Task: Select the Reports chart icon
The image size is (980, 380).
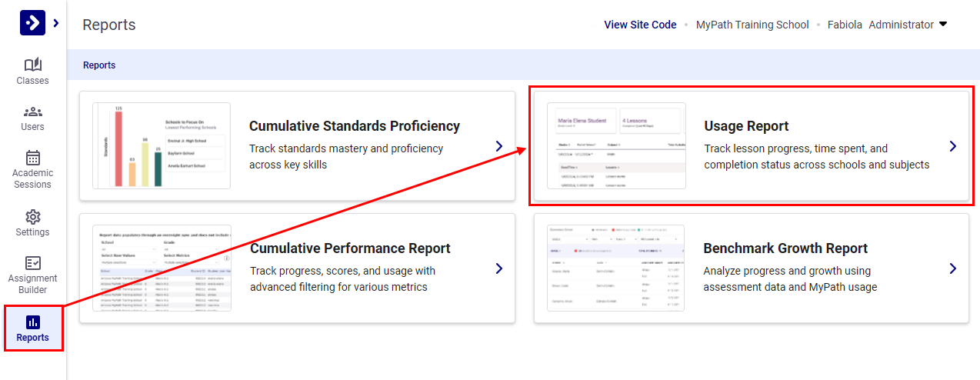Action: pyautogui.click(x=33, y=322)
